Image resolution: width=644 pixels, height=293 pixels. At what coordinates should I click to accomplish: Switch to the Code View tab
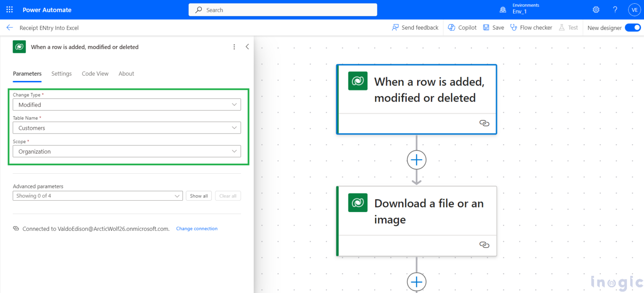(x=95, y=73)
